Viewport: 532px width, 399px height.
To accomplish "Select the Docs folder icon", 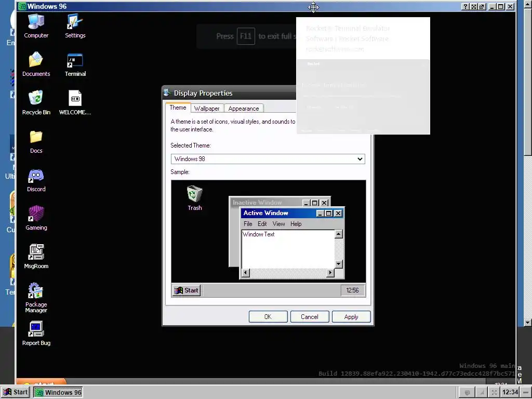I will click(36, 141).
